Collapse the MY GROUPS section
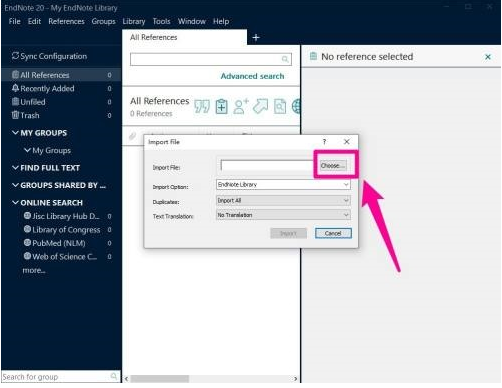Image resolution: width=502 pixels, height=388 pixels. [x=15, y=133]
